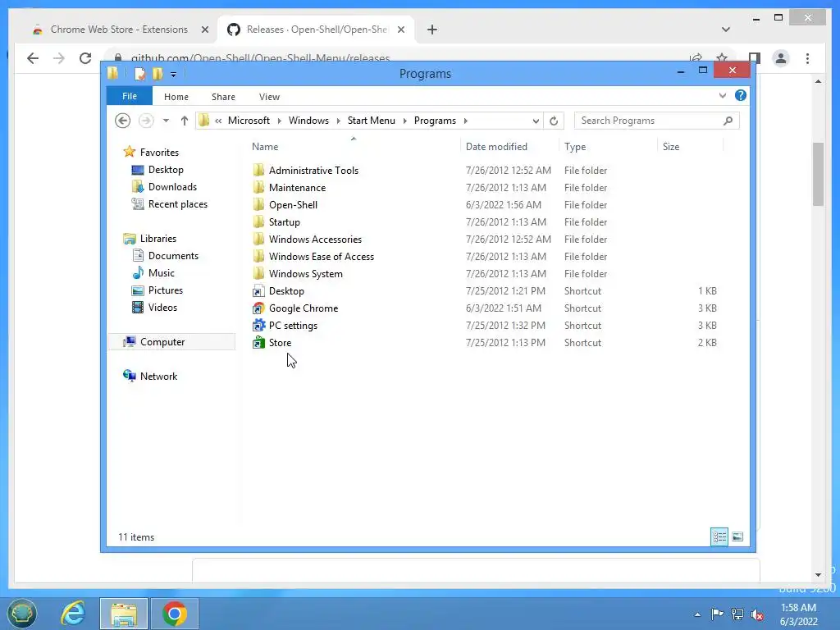Image resolution: width=840 pixels, height=630 pixels.
Task: Click New folder icon in quick access toolbar
Action: [157, 73]
